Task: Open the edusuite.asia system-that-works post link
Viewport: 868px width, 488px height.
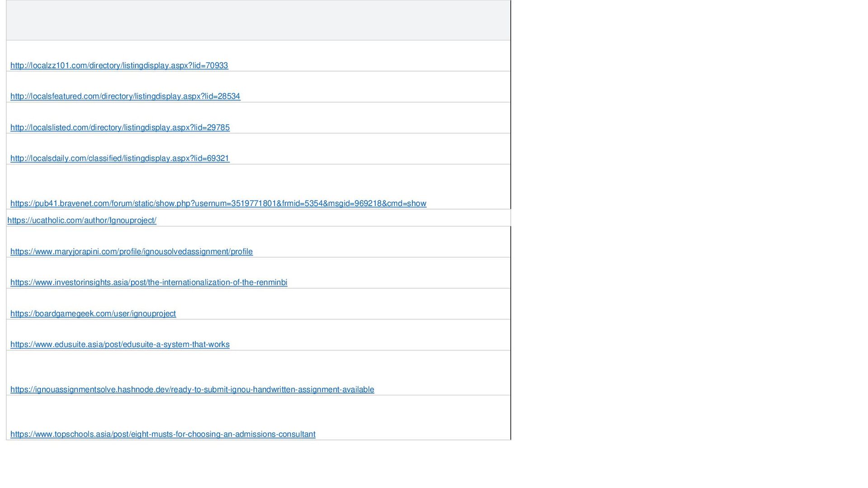Action: pos(120,344)
